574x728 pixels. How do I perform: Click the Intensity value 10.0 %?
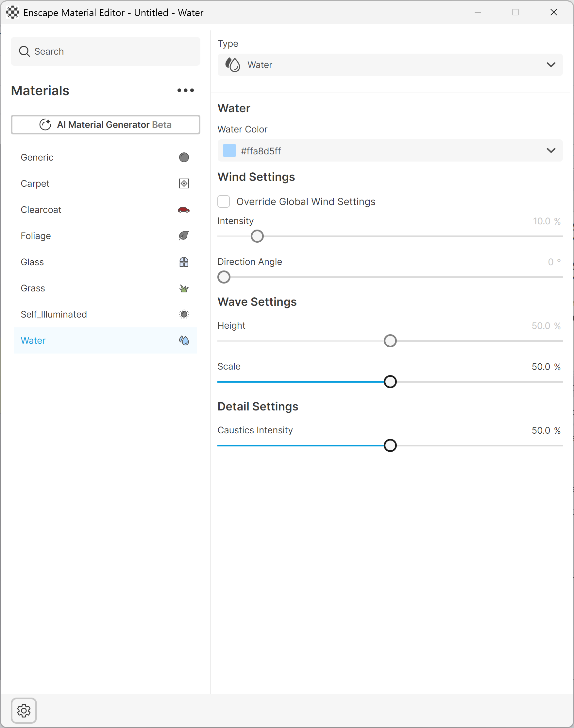[547, 221]
